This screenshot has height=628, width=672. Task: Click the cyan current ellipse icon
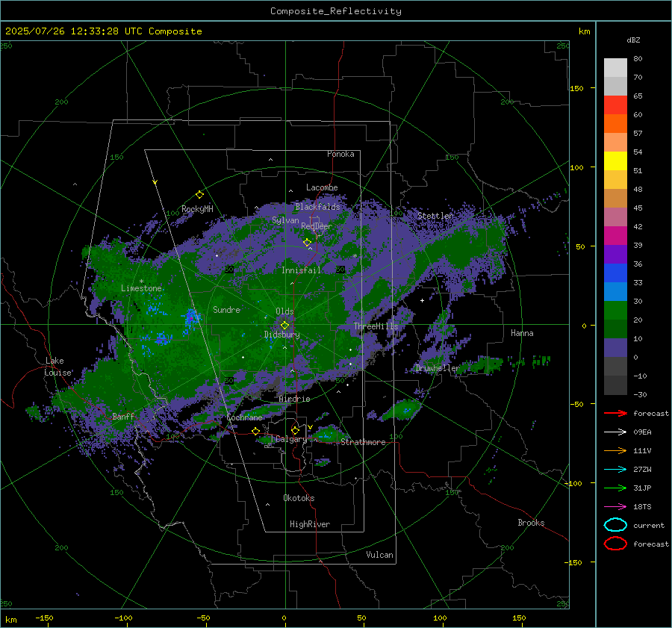pyautogui.click(x=615, y=525)
